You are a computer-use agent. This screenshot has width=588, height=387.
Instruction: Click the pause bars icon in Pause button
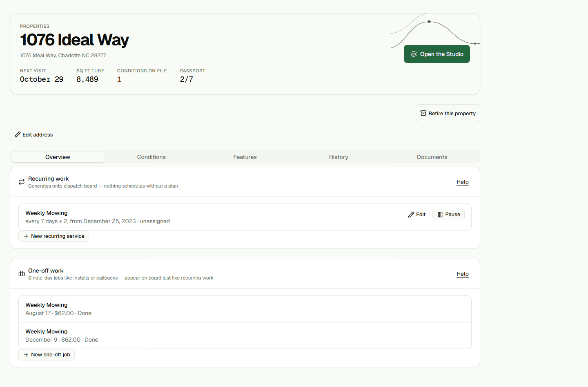(x=440, y=215)
